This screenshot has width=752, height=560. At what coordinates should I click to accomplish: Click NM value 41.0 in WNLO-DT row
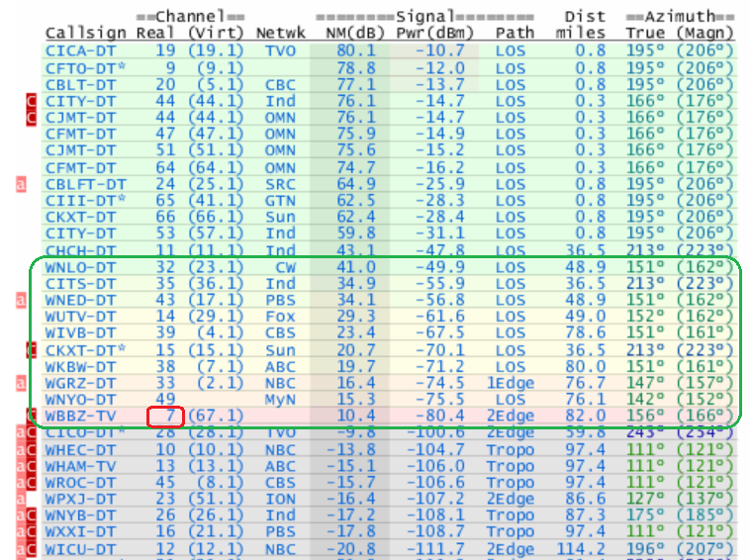click(355, 267)
